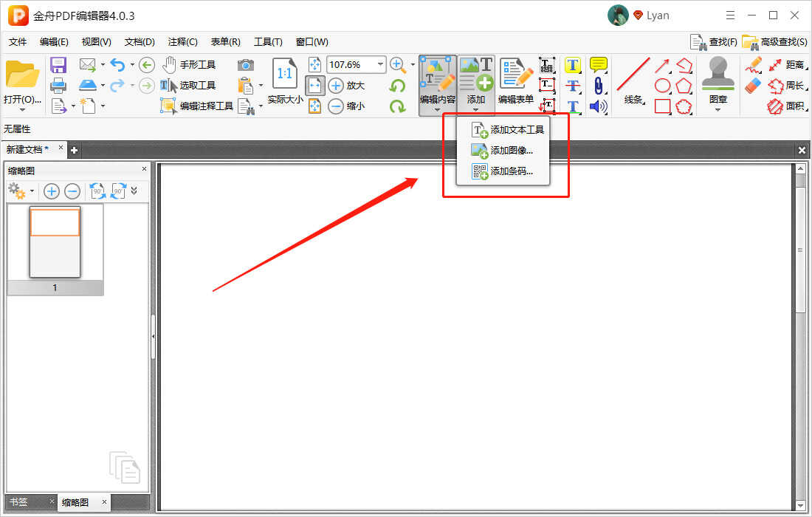Viewport: 812px width, 517px height.
Task: Click the Print printer icon
Action: coord(58,86)
